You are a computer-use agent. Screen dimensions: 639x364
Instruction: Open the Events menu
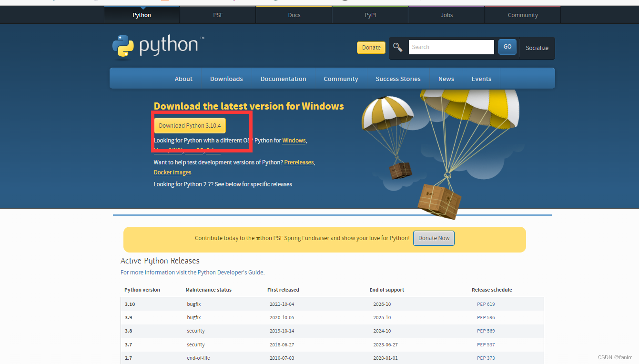pos(481,79)
